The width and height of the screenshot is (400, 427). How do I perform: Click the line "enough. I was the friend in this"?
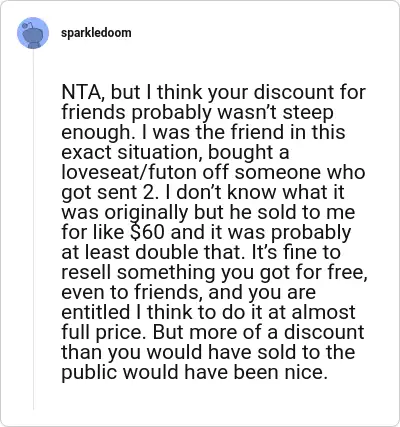[x=203, y=133]
